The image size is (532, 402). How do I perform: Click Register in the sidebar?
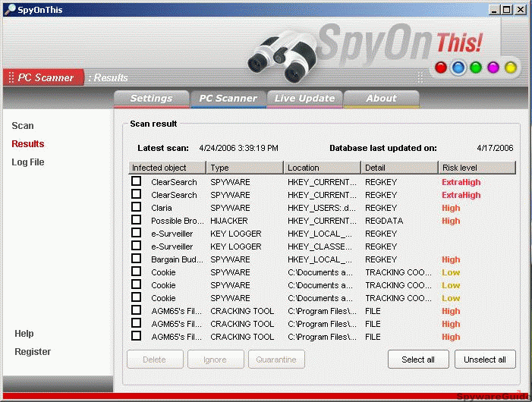pos(33,352)
